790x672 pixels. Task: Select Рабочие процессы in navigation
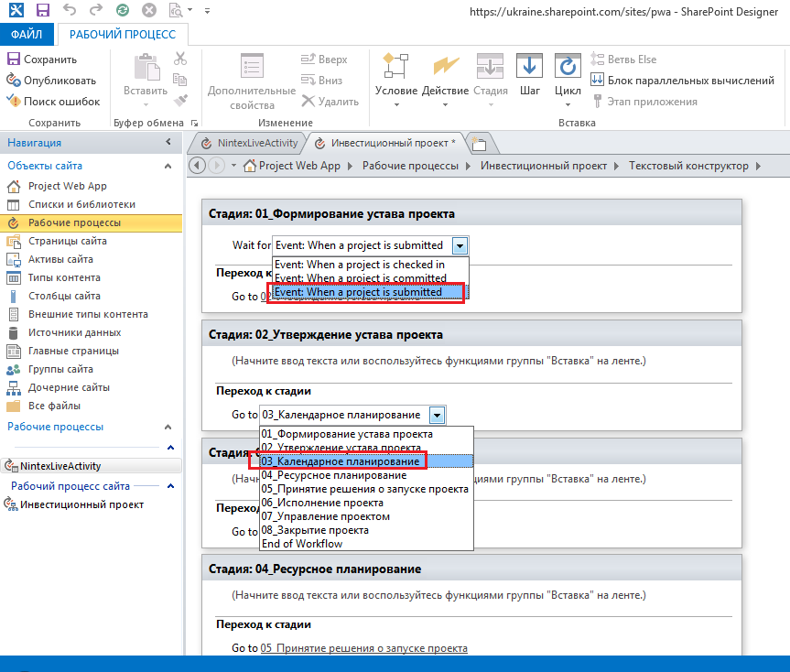coord(91,222)
